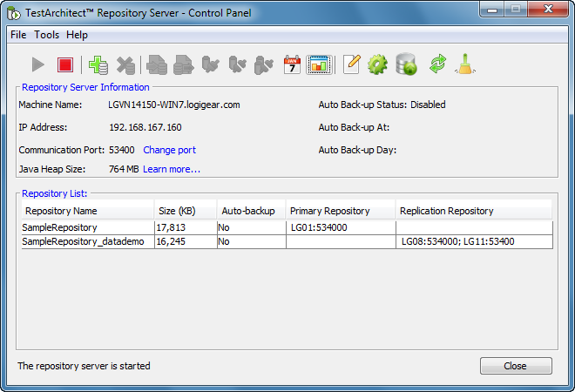
Task: Open the green gear settings icon
Action: coord(378,64)
